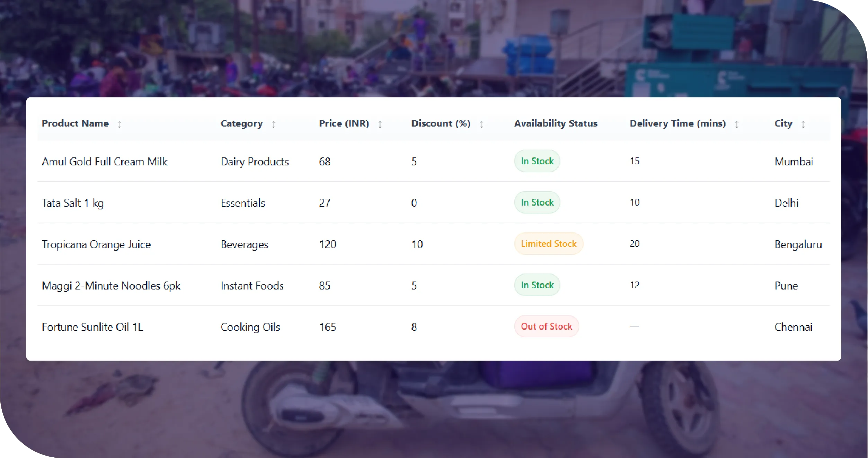Click the Product Name header text
The height and width of the screenshot is (458, 868).
[75, 123]
